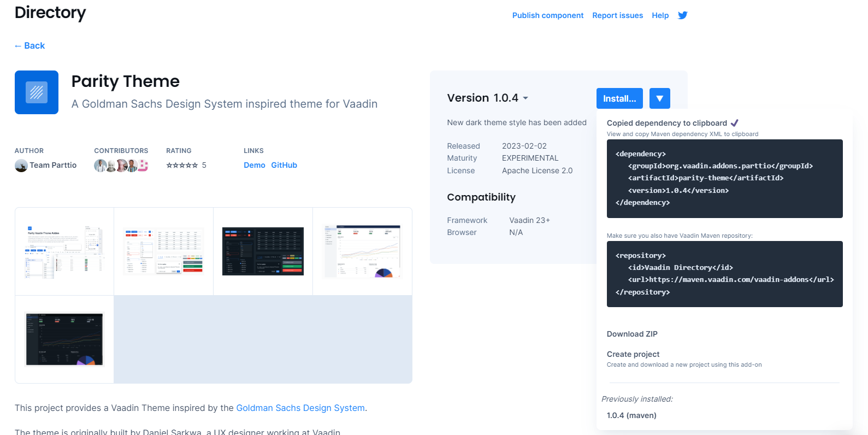Click the Directory heading

point(50,13)
